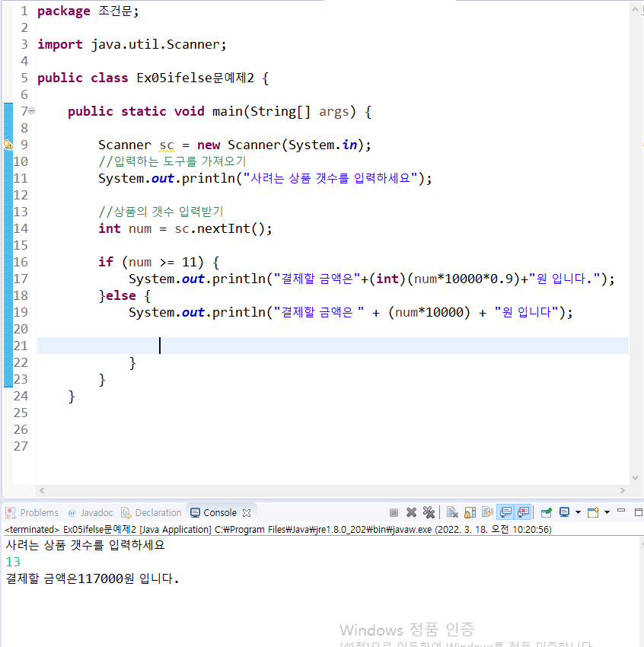Open the Display Selected Console dropdown arrow
Viewport: 644px width, 647px height.
578,512
